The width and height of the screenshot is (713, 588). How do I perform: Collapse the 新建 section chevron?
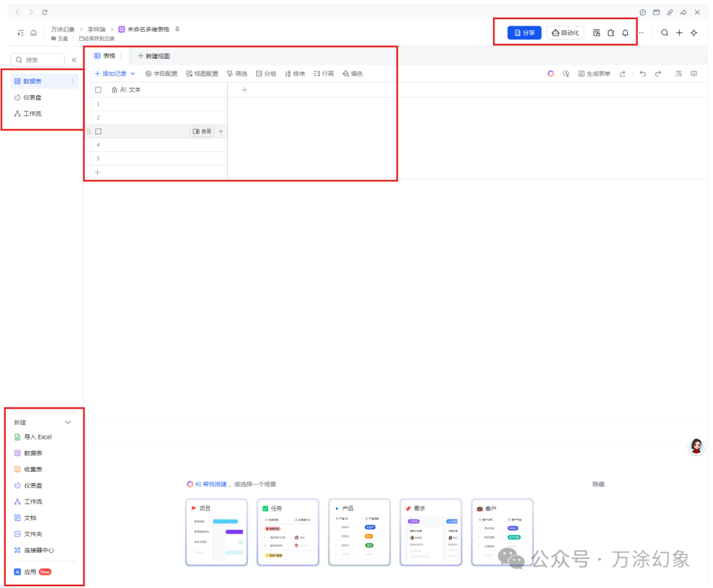(67, 422)
